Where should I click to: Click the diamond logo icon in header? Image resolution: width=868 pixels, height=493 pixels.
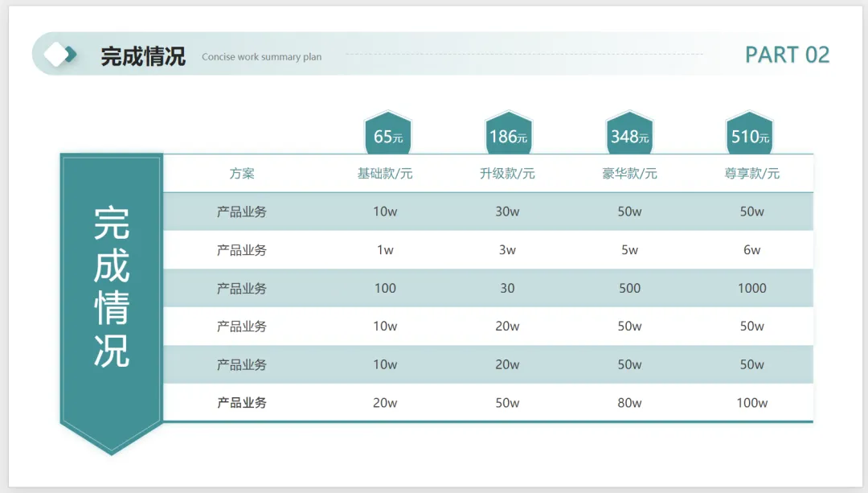tap(60, 54)
